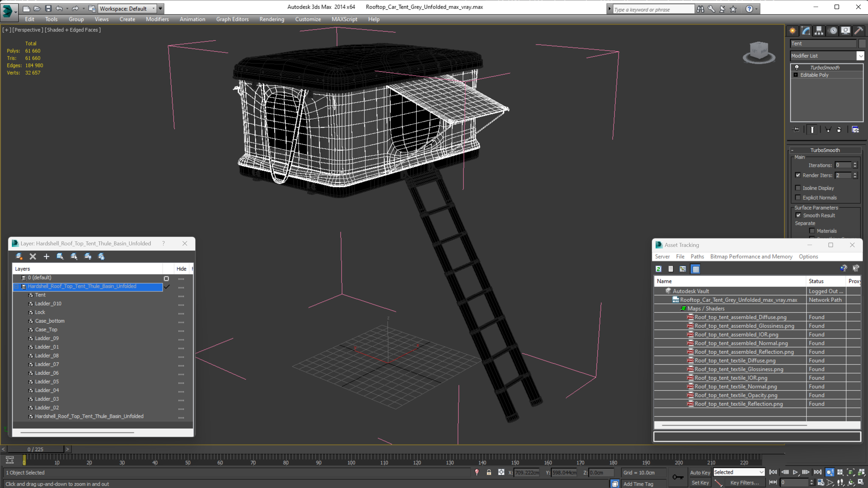This screenshot has width=868, height=488.
Task: Open the Rendering menu
Action: coord(272,19)
